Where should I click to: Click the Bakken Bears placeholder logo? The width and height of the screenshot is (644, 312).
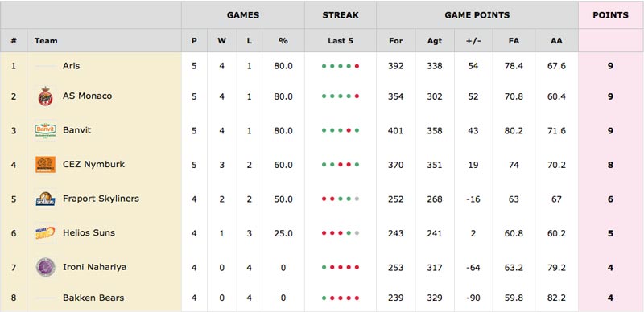[46, 298]
